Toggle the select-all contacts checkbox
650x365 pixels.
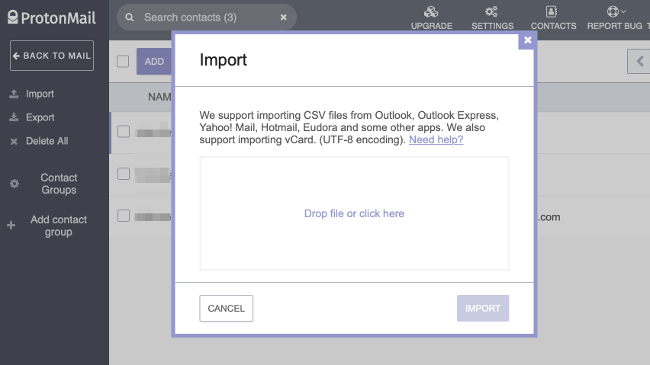click(x=123, y=61)
